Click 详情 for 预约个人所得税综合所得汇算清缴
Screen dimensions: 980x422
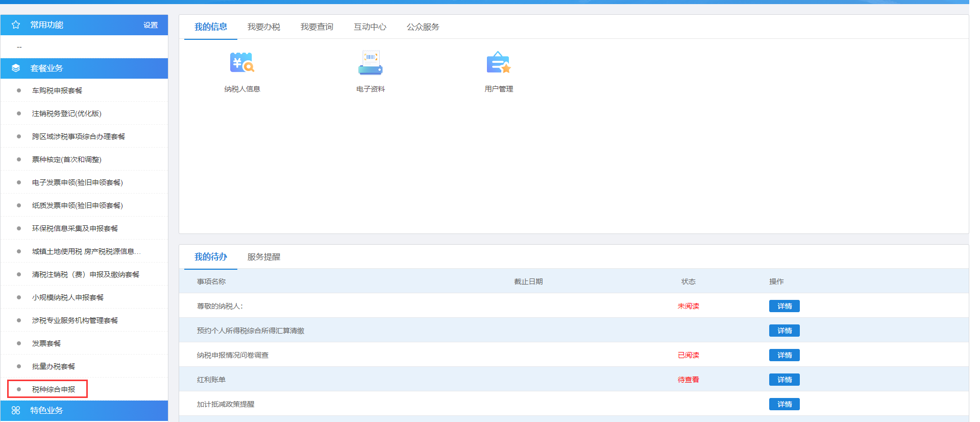tap(785, 331)
